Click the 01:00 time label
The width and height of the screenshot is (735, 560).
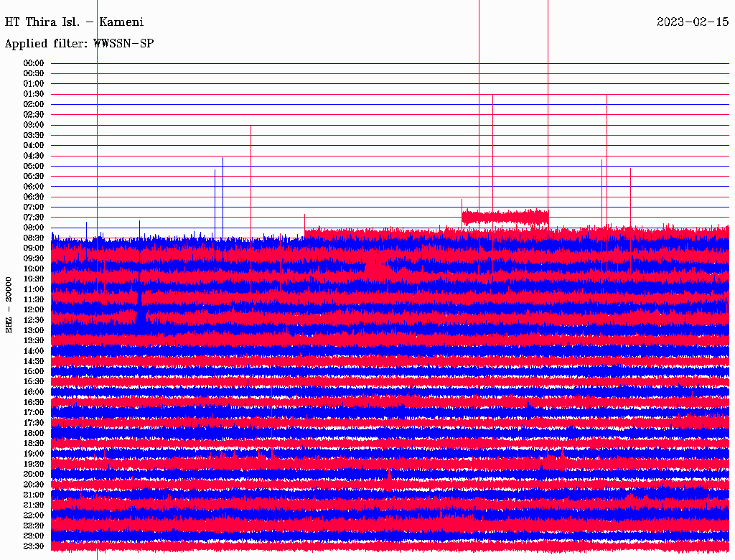[x=34, y=84]
